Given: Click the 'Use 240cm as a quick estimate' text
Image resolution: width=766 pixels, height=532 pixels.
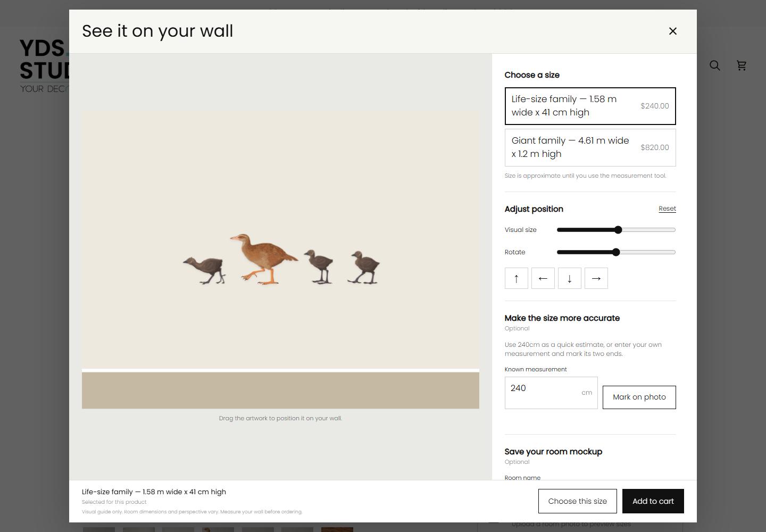Looking at the screenshot, I should pos(584,349).
